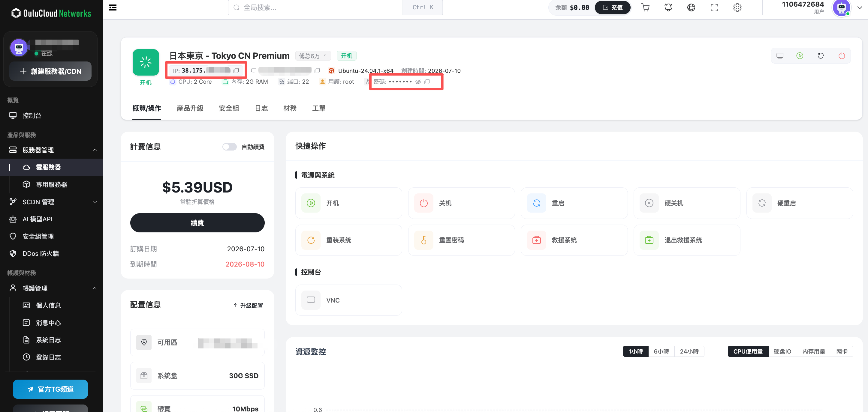Switch to the 安全組 tab

point(229,108)
